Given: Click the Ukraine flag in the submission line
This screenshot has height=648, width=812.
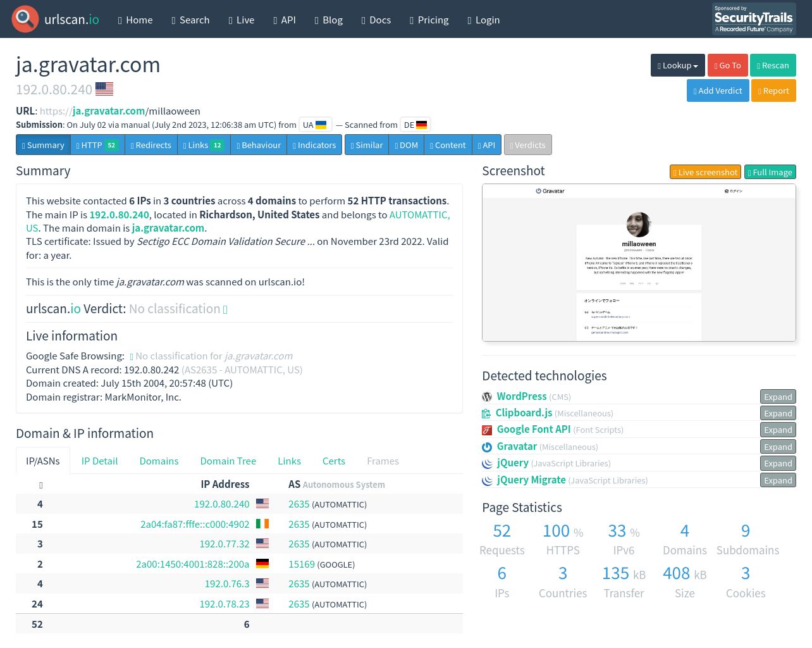Looking at the screenshot, I should [321, 125].
